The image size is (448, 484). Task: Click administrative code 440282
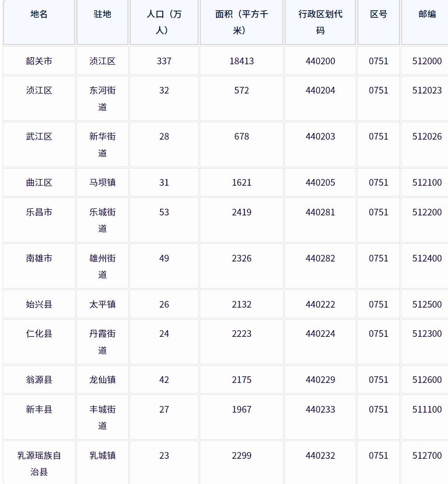(320, 258)
